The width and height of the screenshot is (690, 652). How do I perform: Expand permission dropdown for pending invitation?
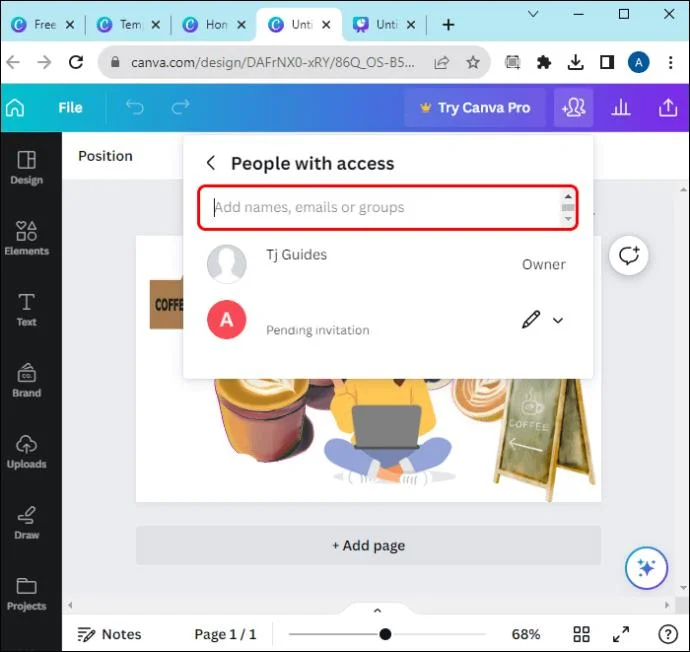(x=558, y=320)
